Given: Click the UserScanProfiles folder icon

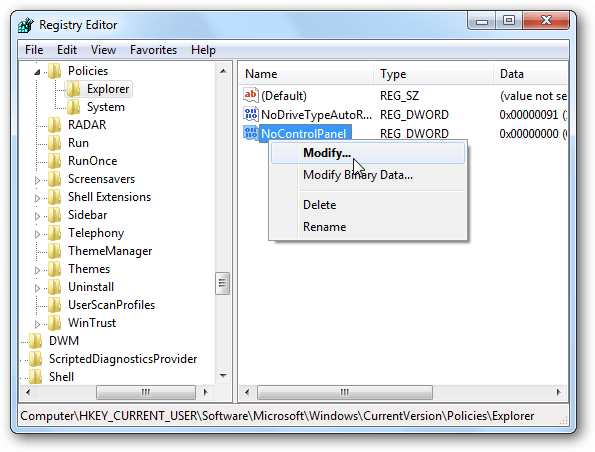Looking at the screenshot, I should 54,305.
